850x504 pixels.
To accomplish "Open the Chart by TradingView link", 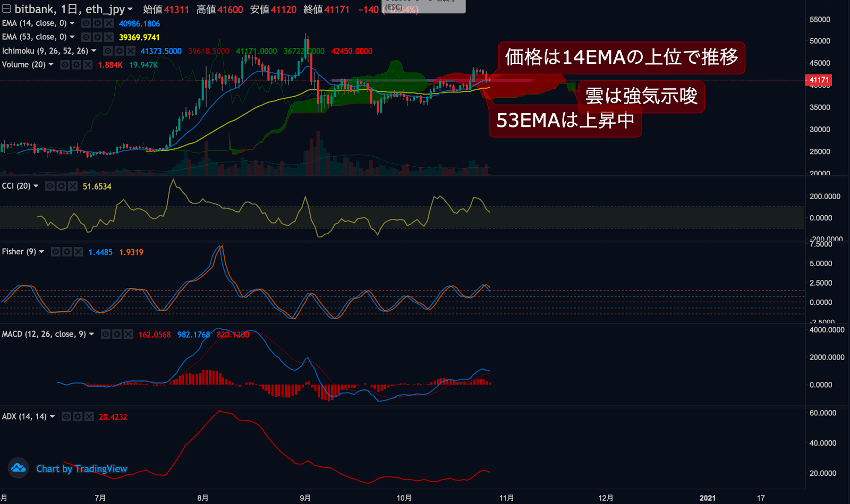I will tap(81, 468).
